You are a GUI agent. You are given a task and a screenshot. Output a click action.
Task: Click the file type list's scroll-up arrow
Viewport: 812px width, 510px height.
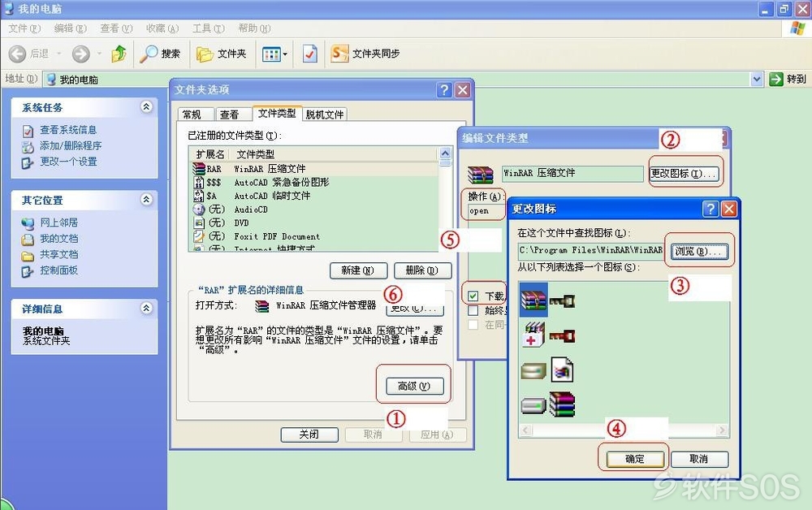click(x=445, y=153)
